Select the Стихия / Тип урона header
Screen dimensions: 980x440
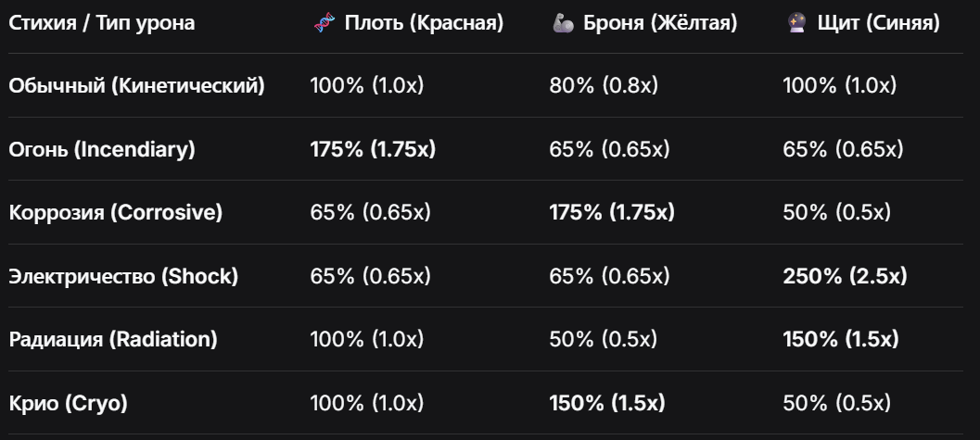coord(102,23)
